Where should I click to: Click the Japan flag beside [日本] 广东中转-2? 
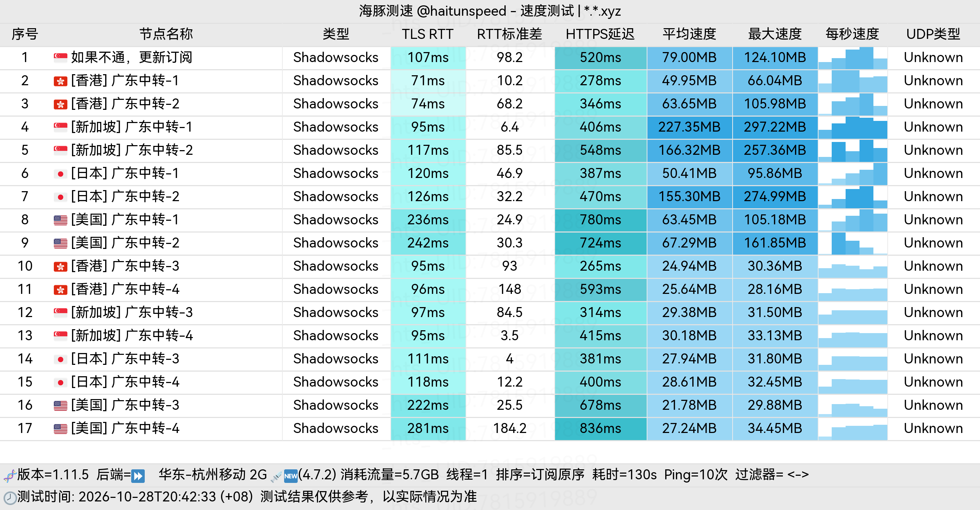[x=61, y=197]
